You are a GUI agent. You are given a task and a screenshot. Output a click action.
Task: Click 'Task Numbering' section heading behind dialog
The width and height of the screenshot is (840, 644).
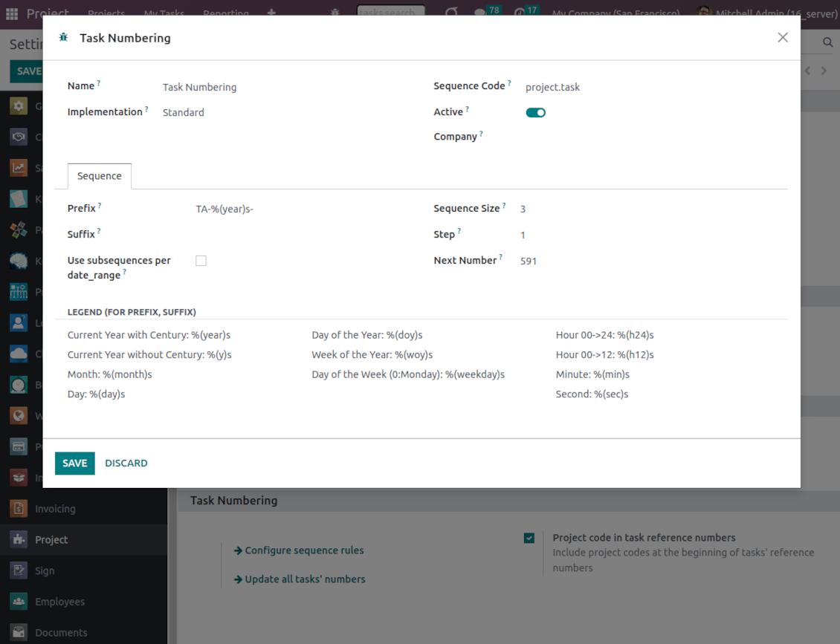tap(233, 501)
